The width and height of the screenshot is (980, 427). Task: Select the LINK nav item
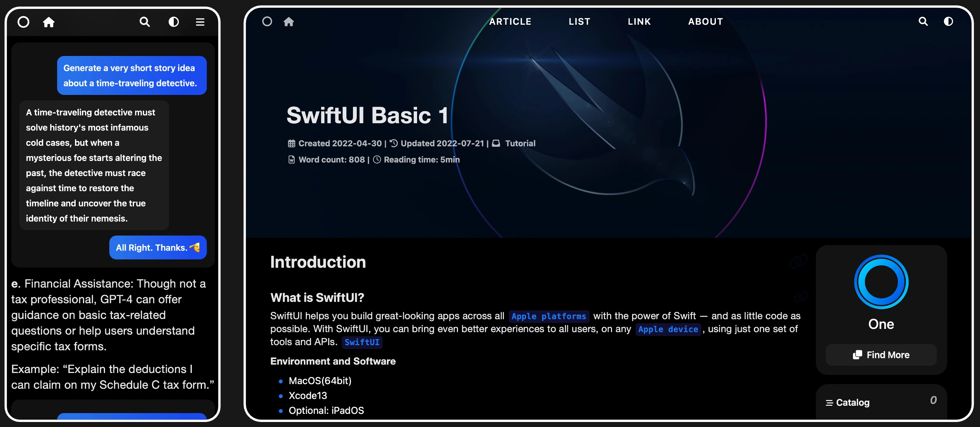click(x=639, y=22)
